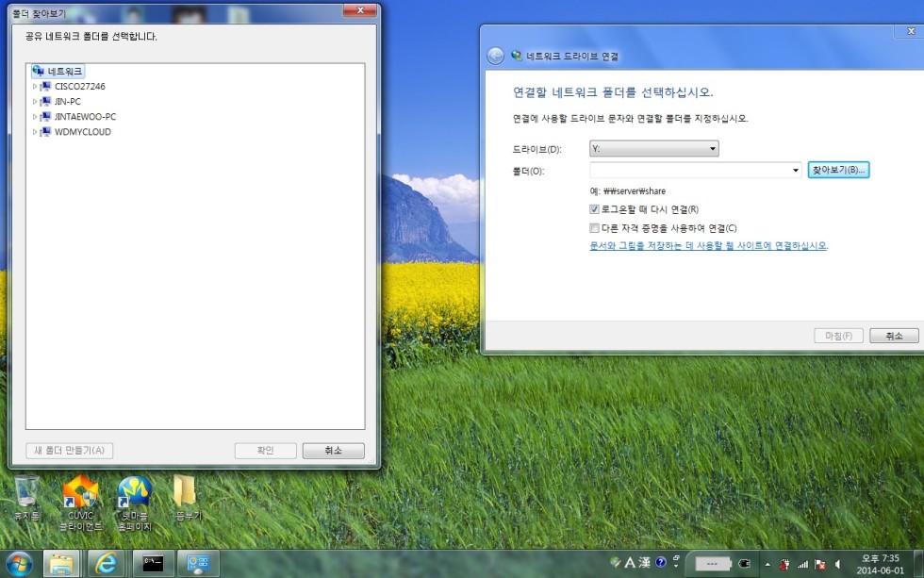Open Windows Explorer from the taskbar
Image resolution: width=924 pixels, height=578 pixels.
(61, 564)
